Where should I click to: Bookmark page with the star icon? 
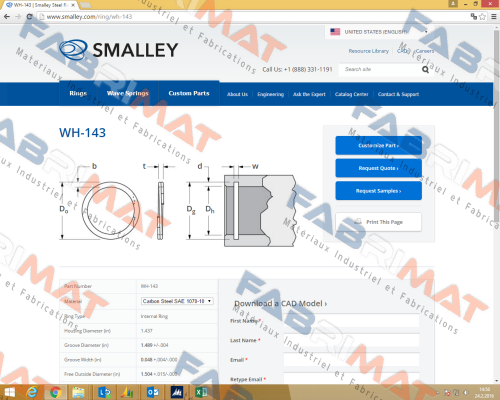[482, 16]
